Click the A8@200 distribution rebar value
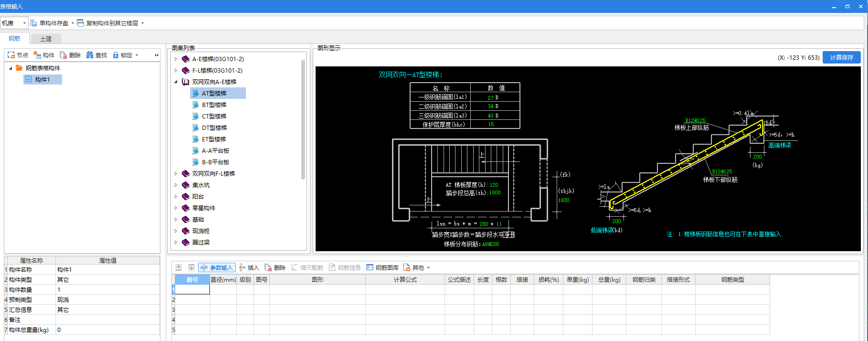The height and width of the screenshot is (341, 868). (490, 244)
